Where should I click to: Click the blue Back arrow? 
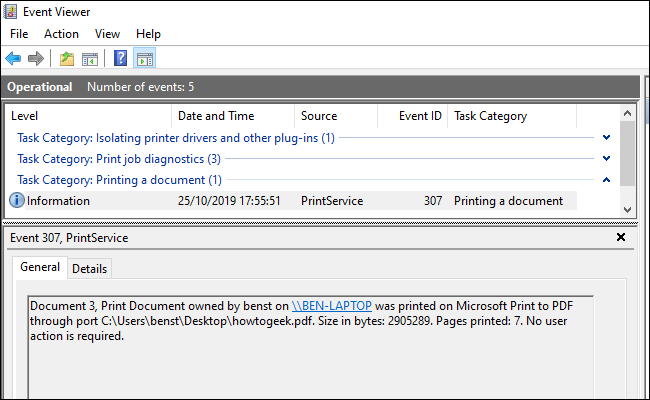(13, 59)
